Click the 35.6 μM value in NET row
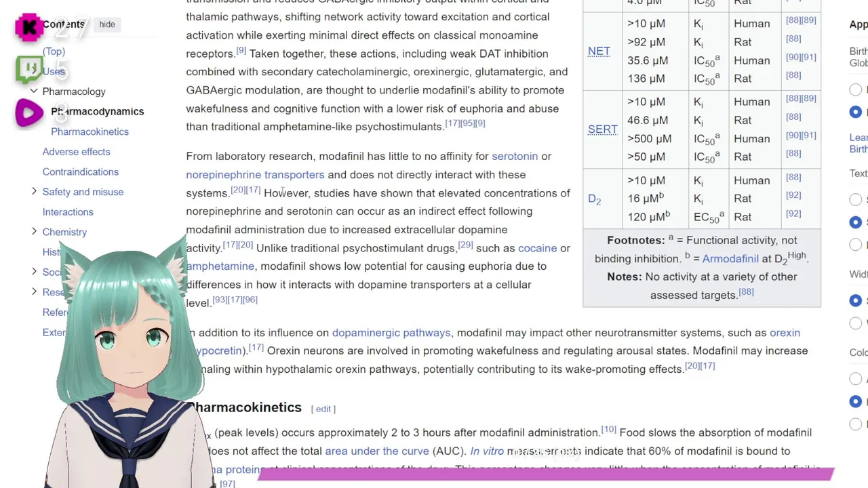Screen dimensions: 868x488 (x=648, y=60)
